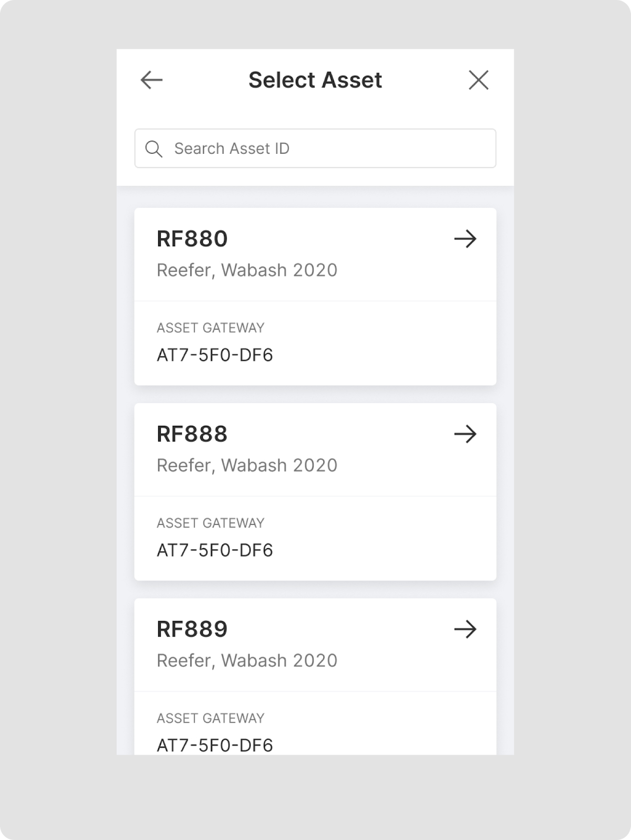Click the RF888 card's Asset Gateway label
631x840 pixels.
click(211, 523)
